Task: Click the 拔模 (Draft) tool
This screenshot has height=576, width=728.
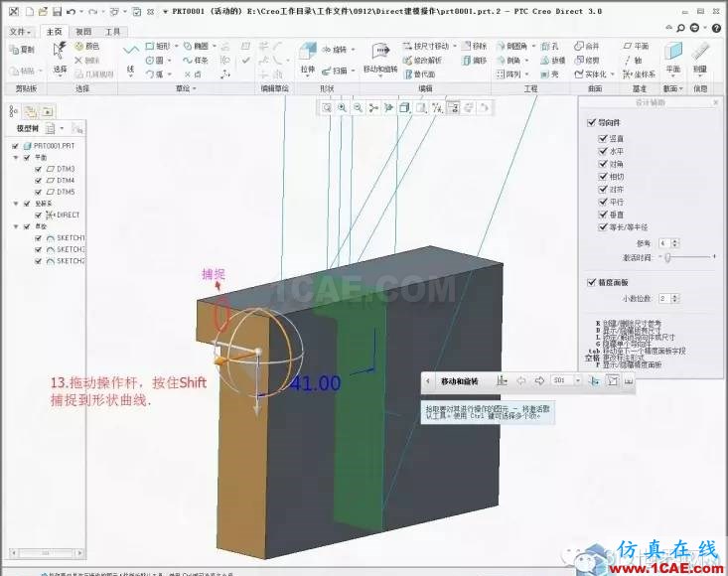Action: (553, 60)
